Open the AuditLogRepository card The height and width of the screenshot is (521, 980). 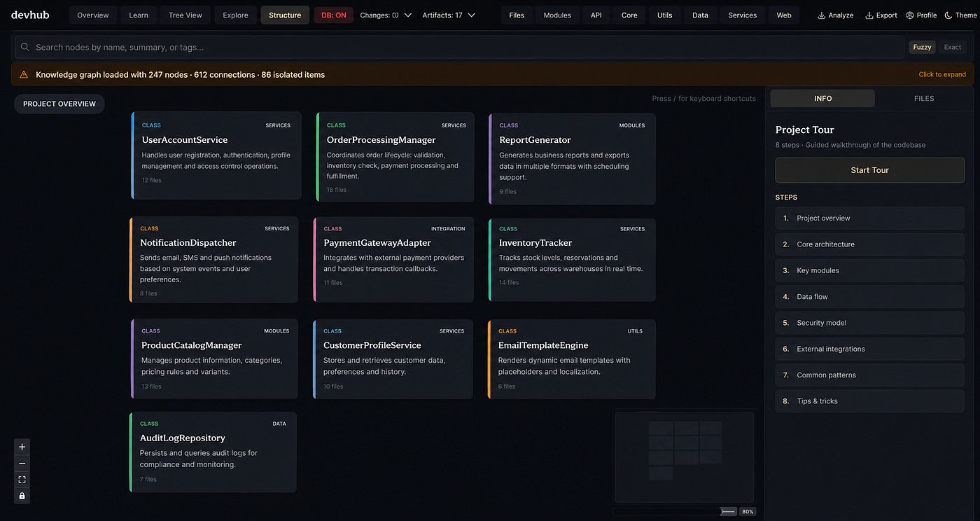[x=213, y=452]
